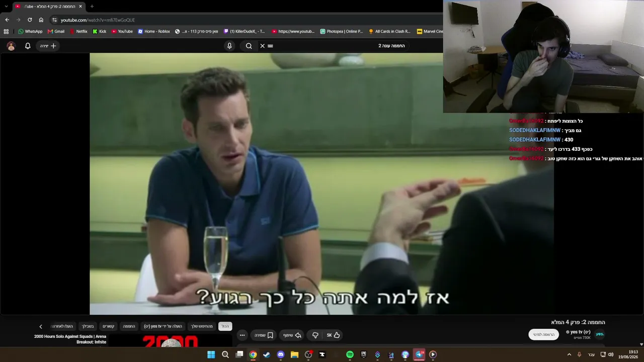Open File Explorer from the taskbar
The image size is (644, 362).
pos(294,354)
